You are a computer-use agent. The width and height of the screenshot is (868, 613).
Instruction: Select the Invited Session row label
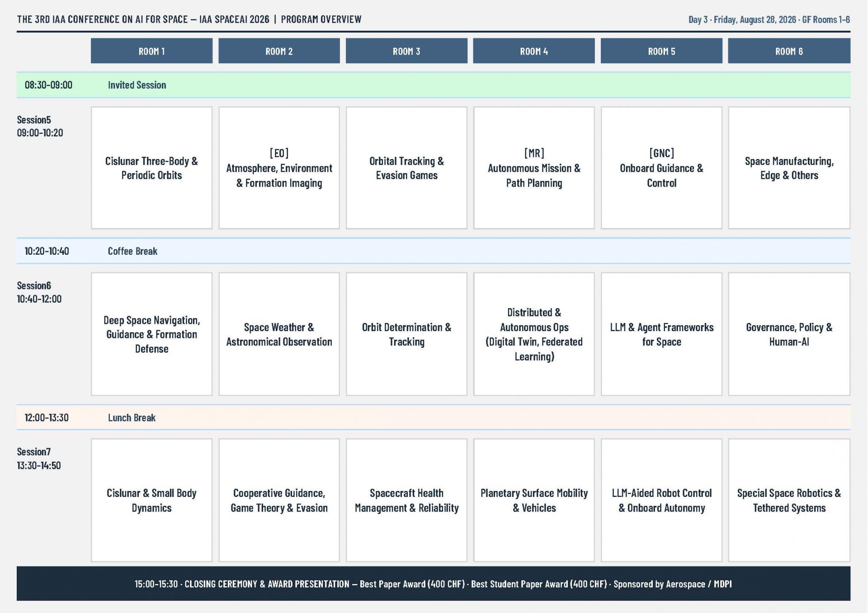click(137, 85)
